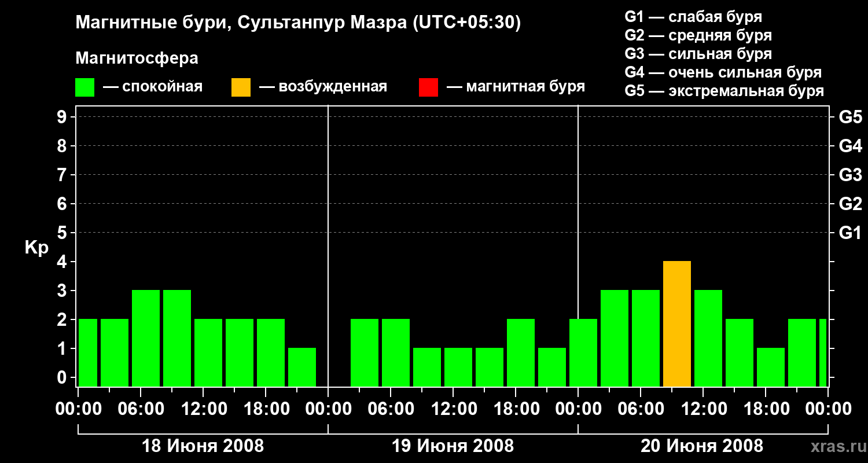Viewport: 868px width, 463px height.
Task: Click the '18 Июня 2008' date label
Action: click(x=203, y=446)
